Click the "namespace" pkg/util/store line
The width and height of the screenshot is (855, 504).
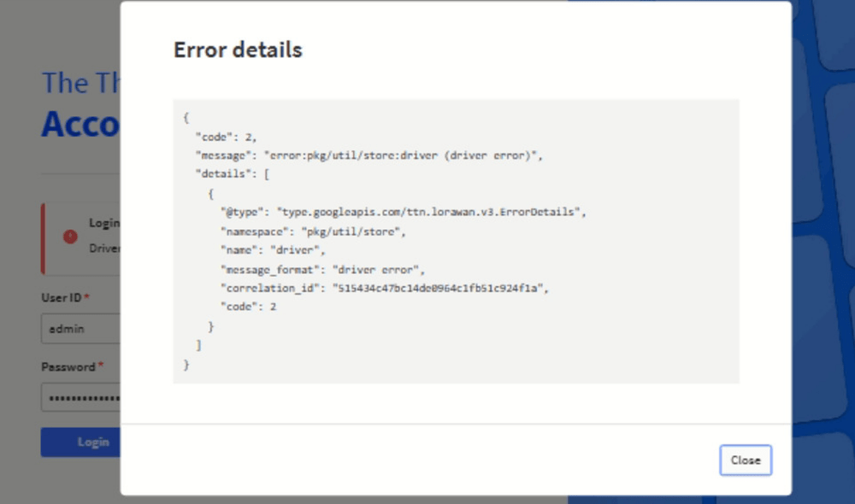(x=313, y=231)
